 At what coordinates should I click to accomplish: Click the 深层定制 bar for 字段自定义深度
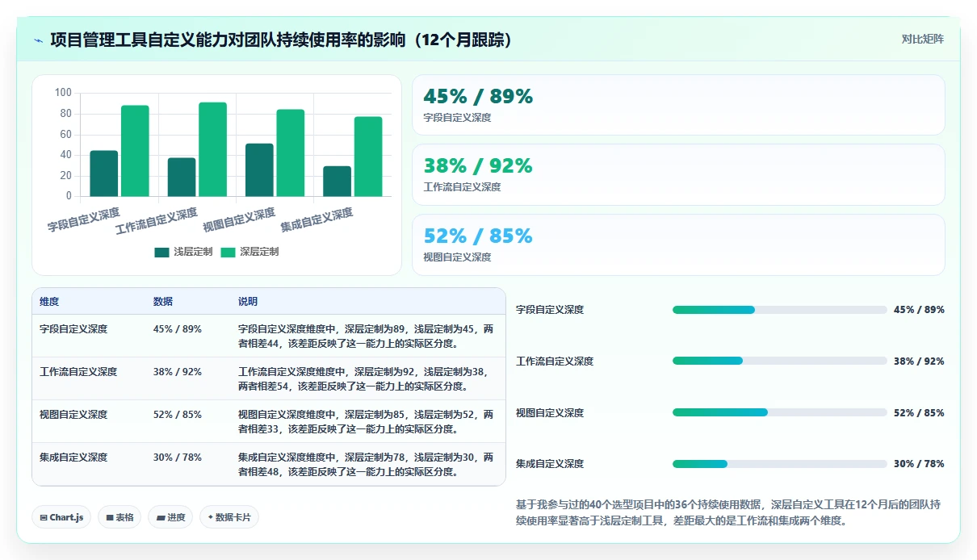135,151
